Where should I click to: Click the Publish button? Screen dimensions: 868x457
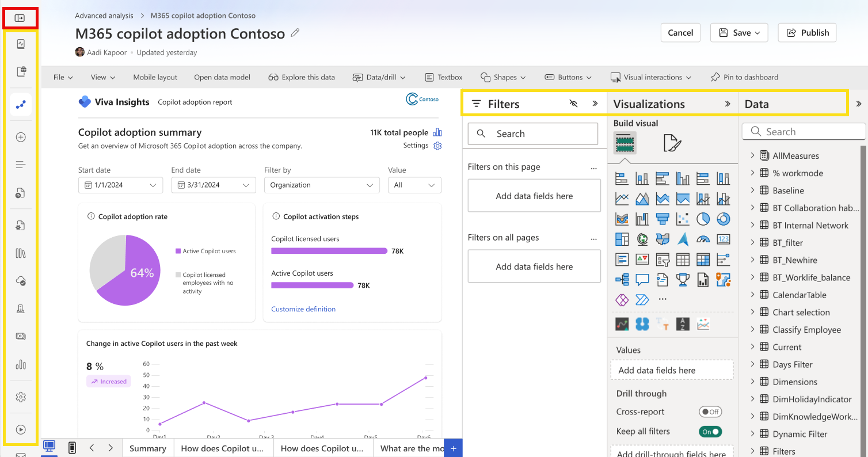(x=807, y=33)
